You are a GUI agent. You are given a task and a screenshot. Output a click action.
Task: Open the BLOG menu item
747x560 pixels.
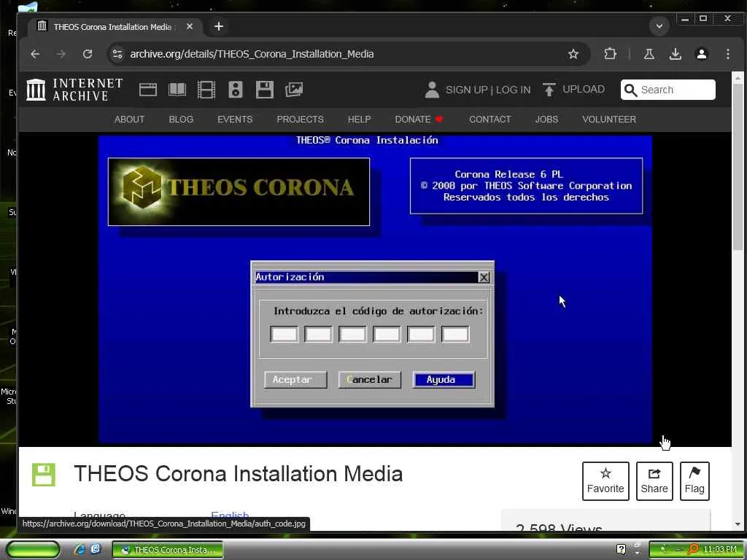tap(181, 120)
